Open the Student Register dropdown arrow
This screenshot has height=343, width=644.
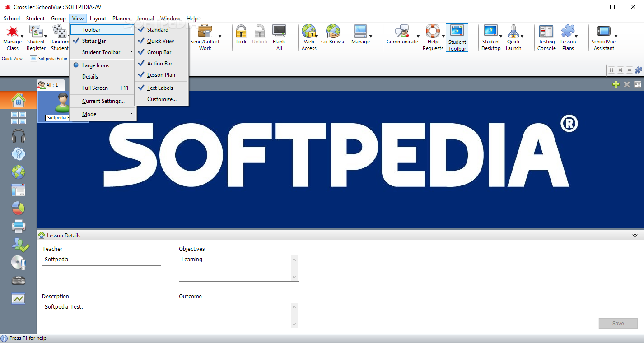pyautogui.click(x=46, y=37)
